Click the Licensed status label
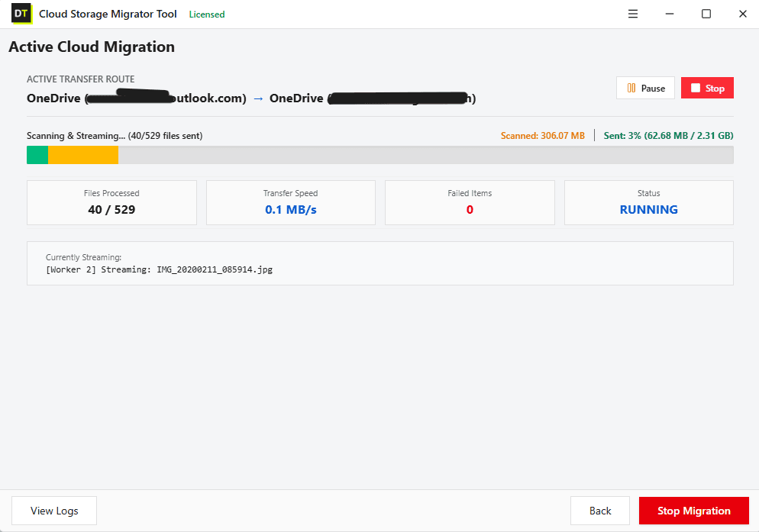 207,15
